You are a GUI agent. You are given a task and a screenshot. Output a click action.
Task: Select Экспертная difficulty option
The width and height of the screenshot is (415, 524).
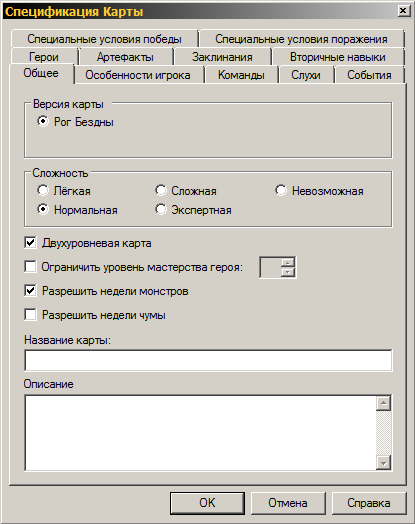[x=160, y=210]
